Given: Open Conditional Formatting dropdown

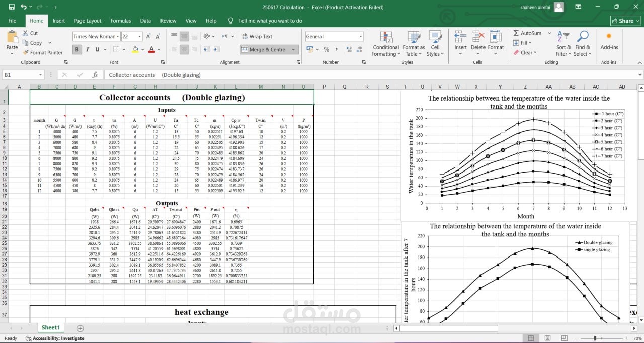Looking at the screenshot, I should (386, 43).
